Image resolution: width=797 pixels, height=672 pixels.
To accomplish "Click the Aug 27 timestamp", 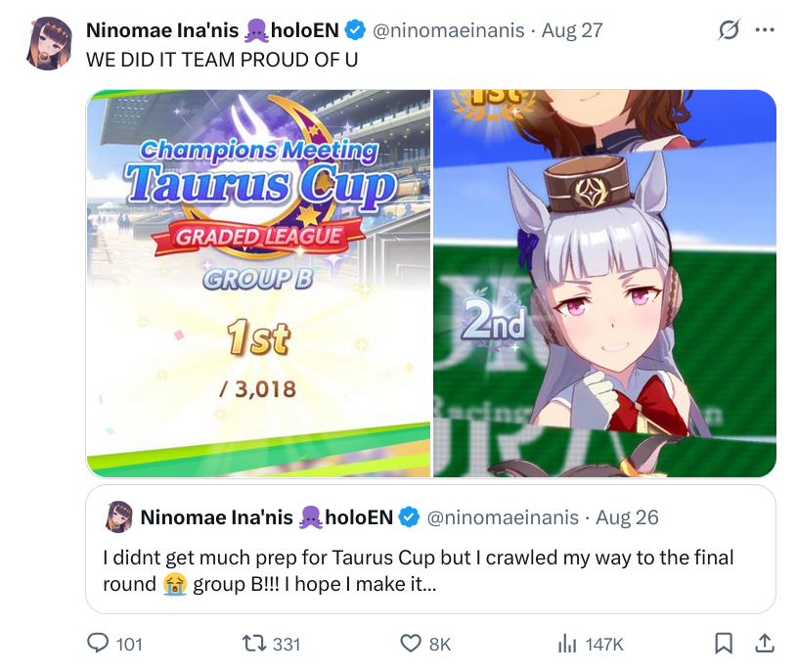I will click(x=572, y=30).
